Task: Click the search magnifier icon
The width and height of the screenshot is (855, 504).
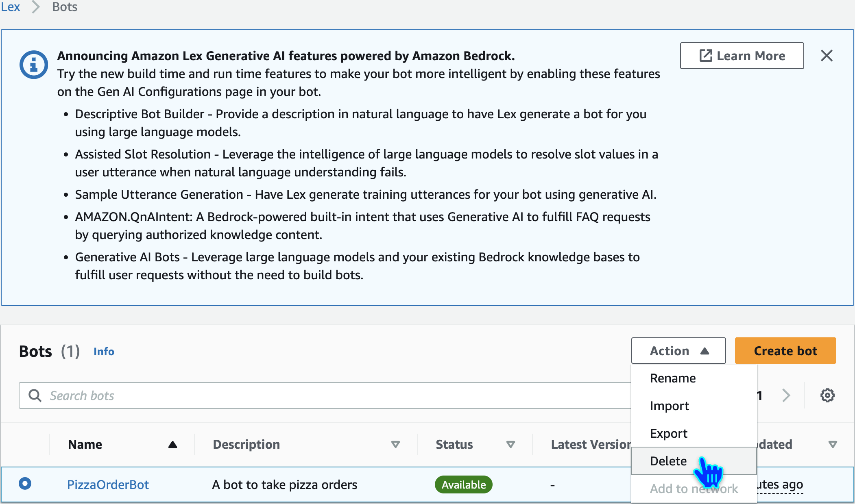Action: tap(35, 395)
